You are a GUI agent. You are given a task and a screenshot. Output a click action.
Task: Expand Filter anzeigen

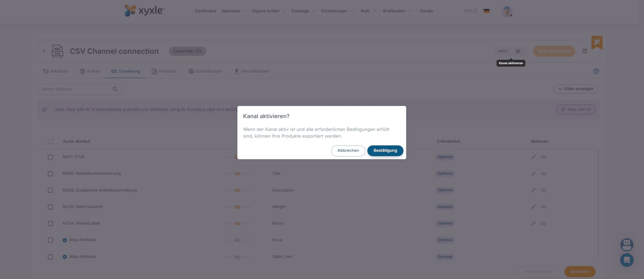coord(575,89)
